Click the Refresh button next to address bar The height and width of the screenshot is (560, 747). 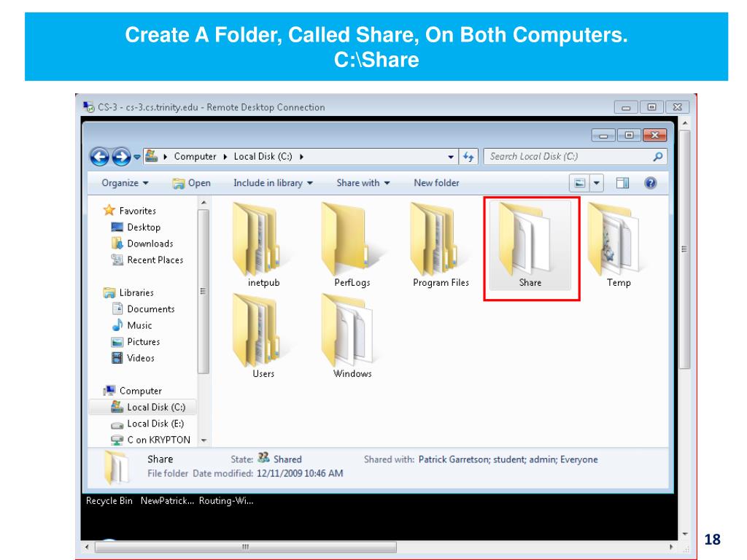(x=468, y=157)
